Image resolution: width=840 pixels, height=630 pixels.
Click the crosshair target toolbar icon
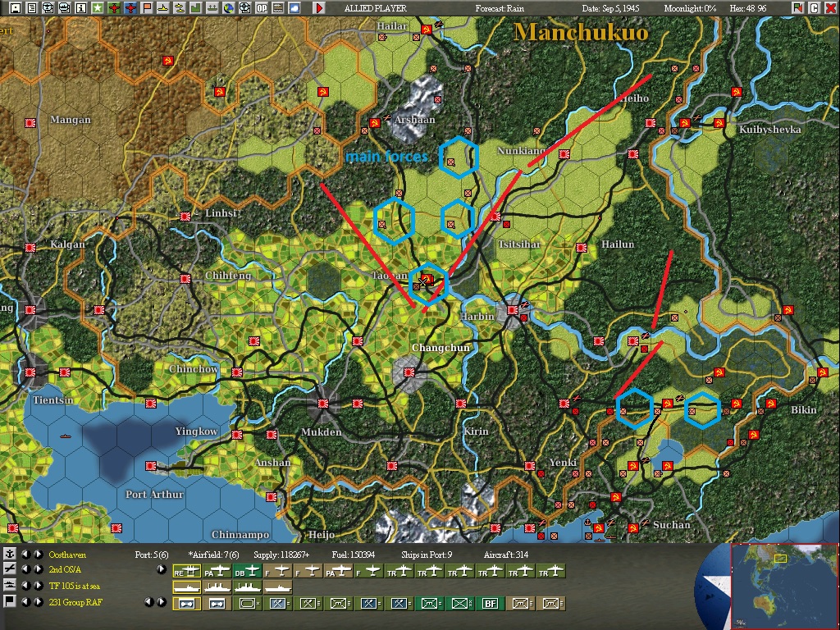[244, 7]
